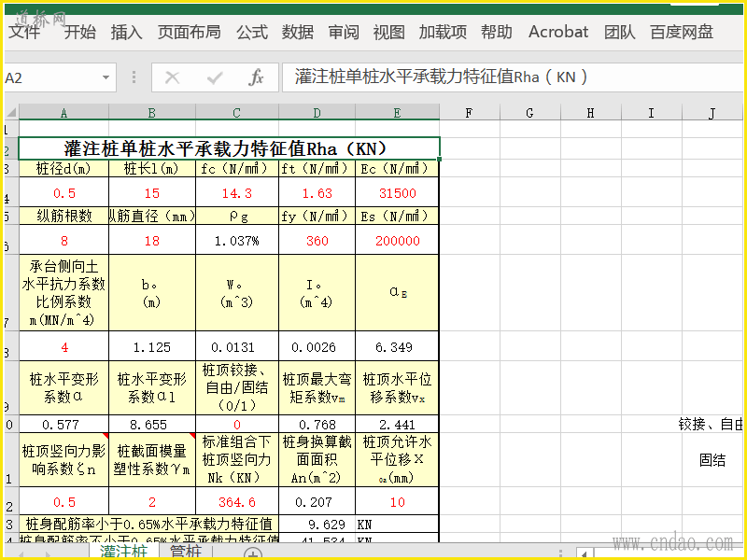
Task: Select the An value cell 0.207
Action: [x=317, y=501]
